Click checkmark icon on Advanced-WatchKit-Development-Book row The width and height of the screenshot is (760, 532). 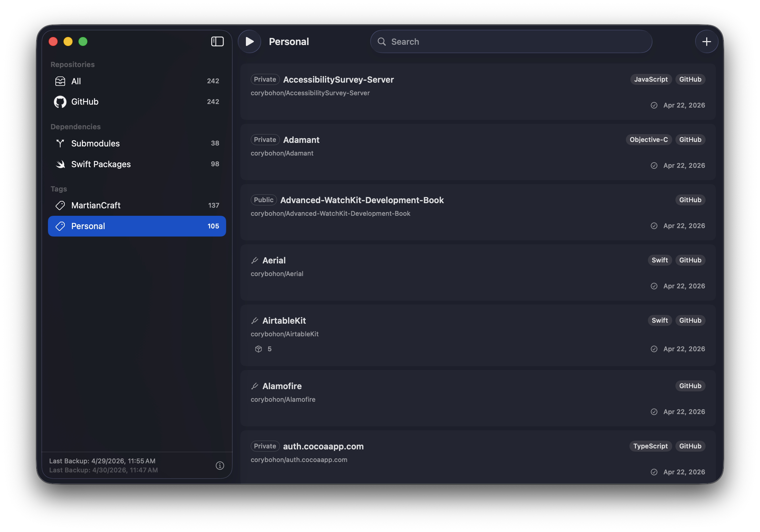click(654, 226)
